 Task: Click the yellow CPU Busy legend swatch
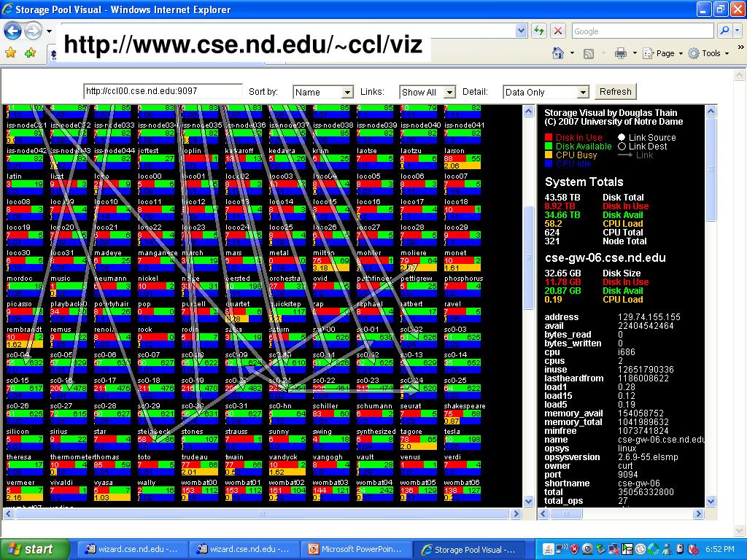[548, 155]
